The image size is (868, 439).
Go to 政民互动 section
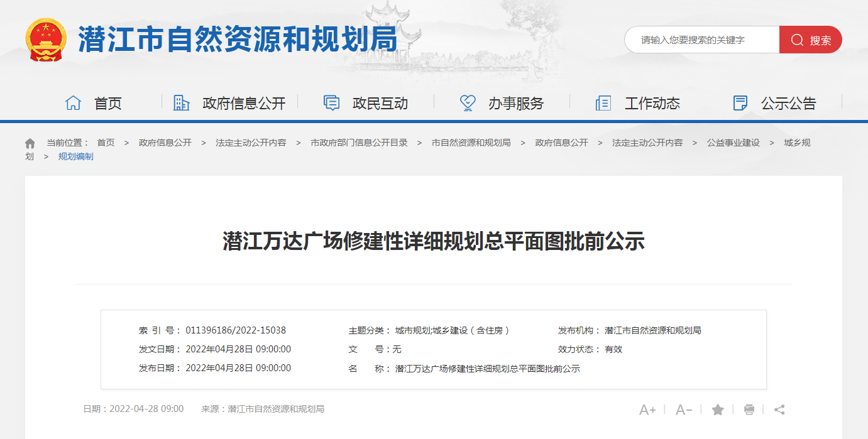click(366, 103)
